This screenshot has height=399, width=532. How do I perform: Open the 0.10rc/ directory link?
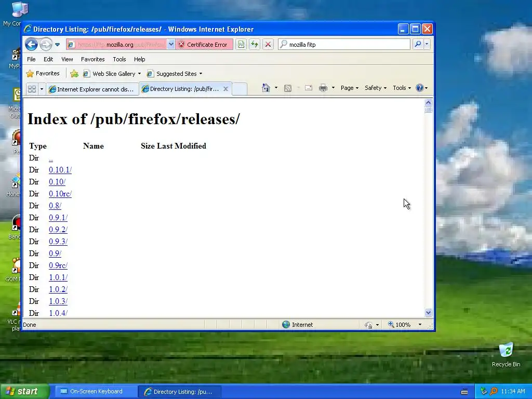coord(60,194)
